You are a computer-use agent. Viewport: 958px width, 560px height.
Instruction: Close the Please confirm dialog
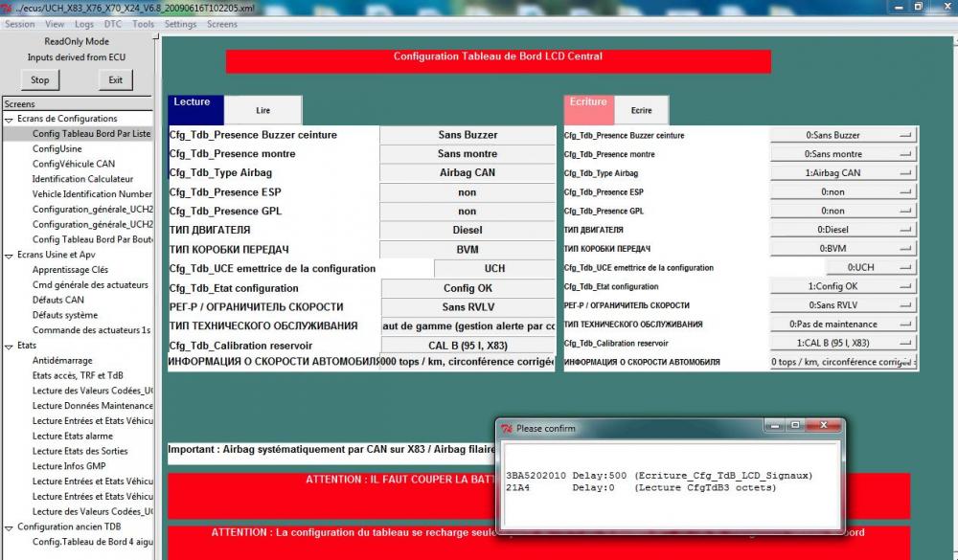[x=823, y=426]
